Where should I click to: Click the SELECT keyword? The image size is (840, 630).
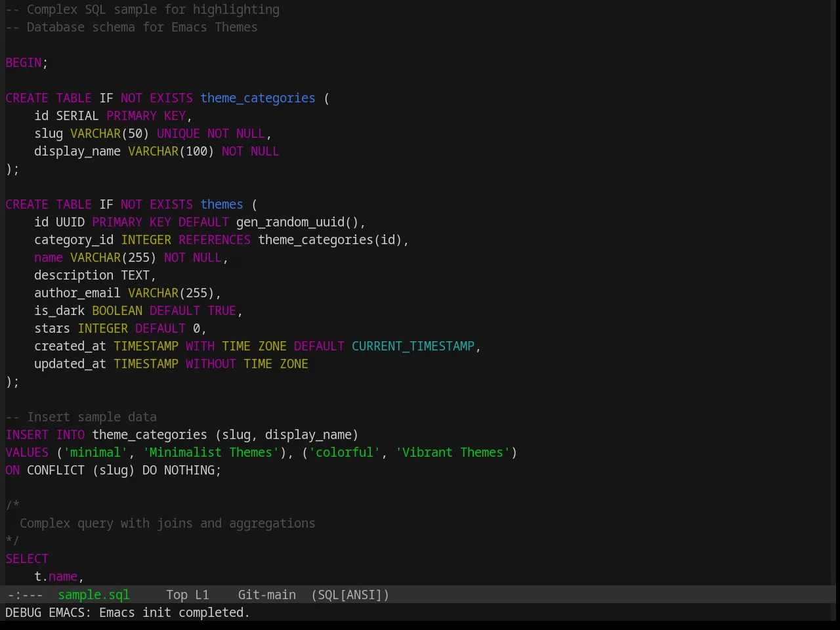click(x=27, y=558)
